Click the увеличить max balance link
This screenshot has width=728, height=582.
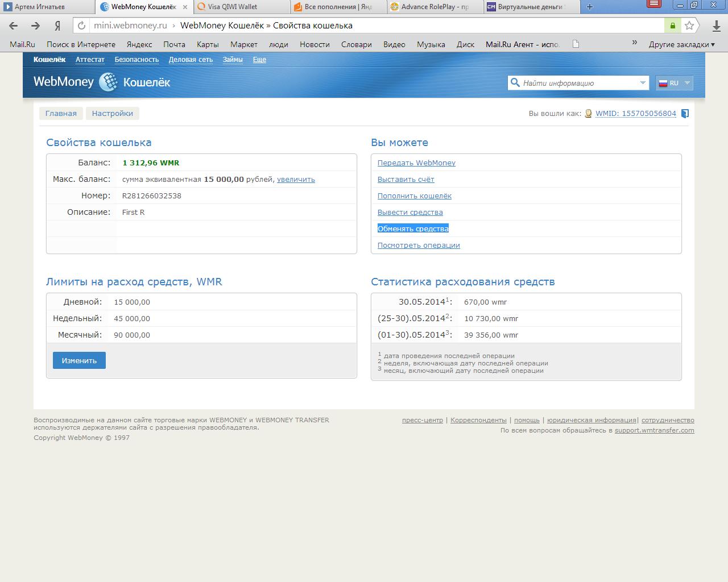click(296, 179)
